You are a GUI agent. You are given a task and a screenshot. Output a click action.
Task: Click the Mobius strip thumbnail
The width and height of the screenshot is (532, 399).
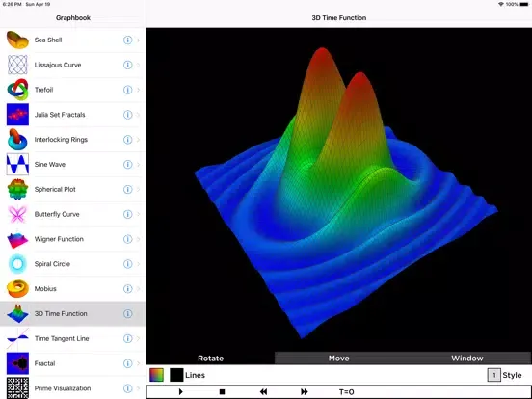[17, 289]
